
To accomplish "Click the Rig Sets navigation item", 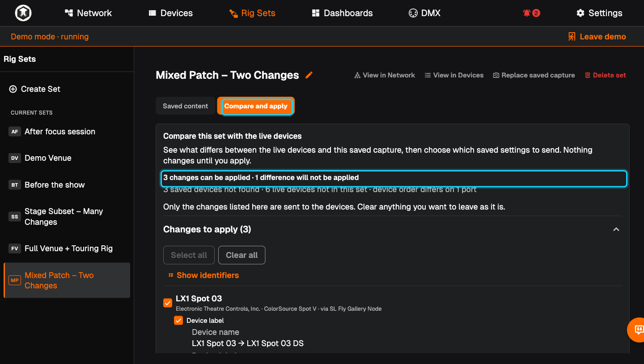I will [252, 13].
